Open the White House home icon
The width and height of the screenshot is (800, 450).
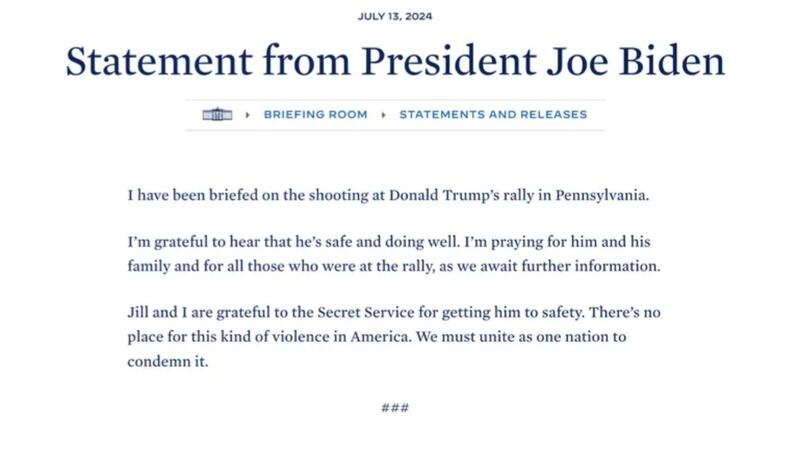pyautogui.click(x=217, y=114)
